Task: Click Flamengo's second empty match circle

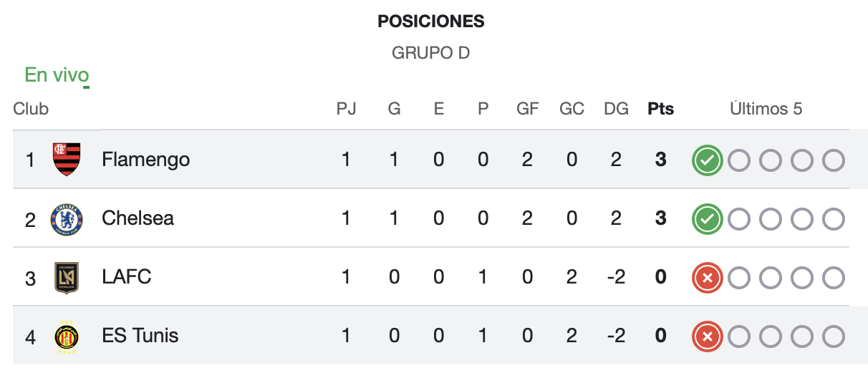Action: [770, 160]
